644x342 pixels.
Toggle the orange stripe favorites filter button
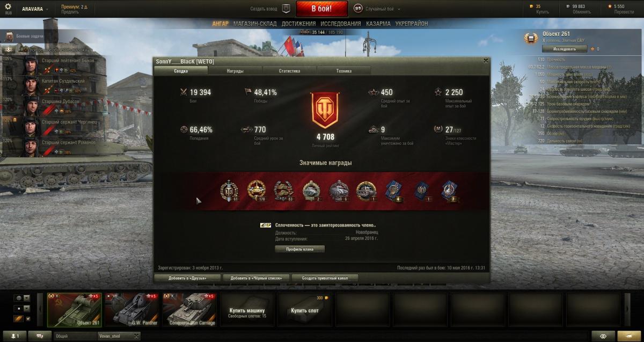(x=18, y=319)
